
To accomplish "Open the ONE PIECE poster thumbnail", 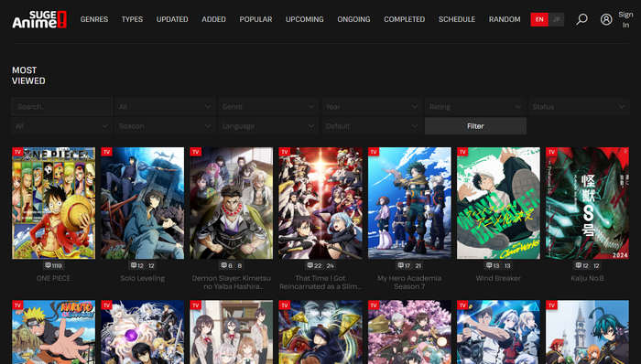I will click(53, 203).
